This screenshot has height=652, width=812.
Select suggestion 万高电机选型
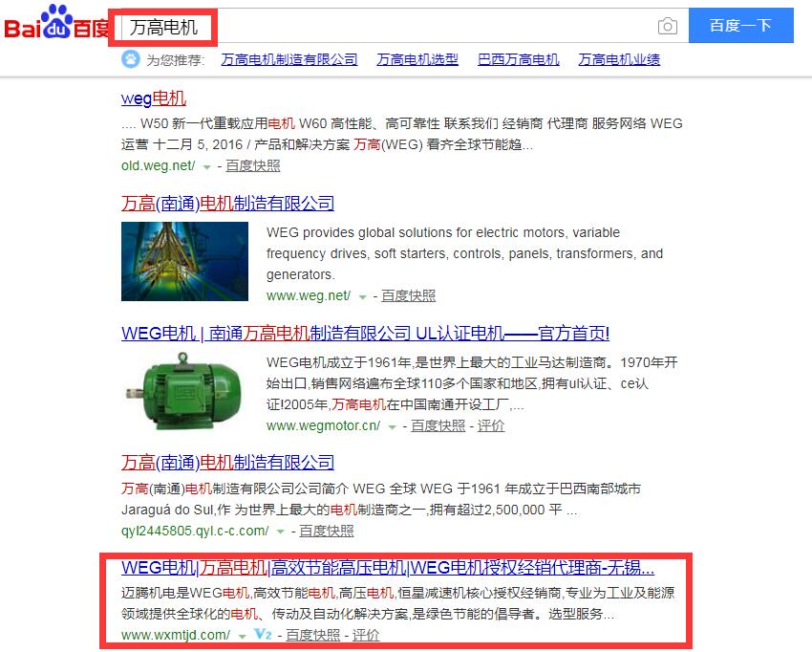click(x=417, y=59)
